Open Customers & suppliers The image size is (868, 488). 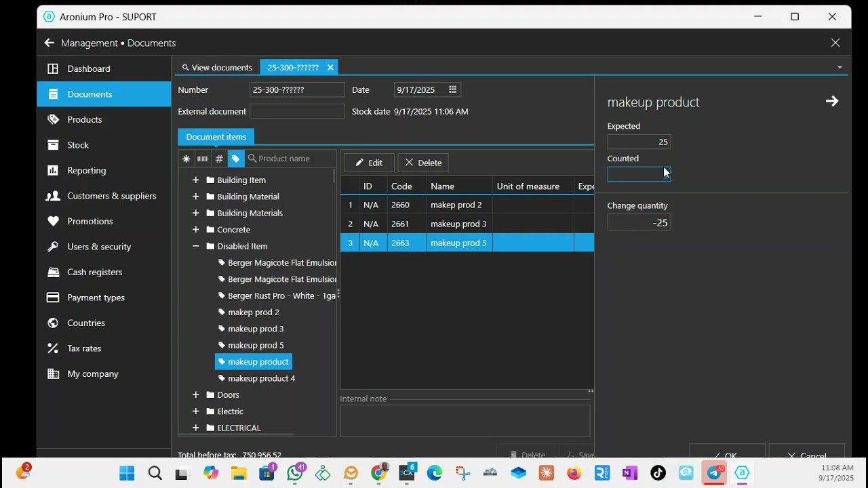[104, 196]
